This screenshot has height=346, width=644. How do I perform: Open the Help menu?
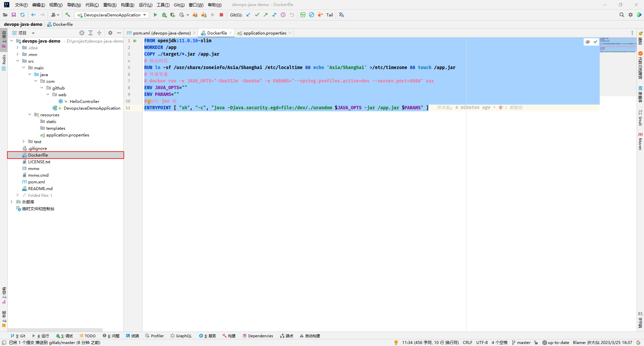[215, 5]
